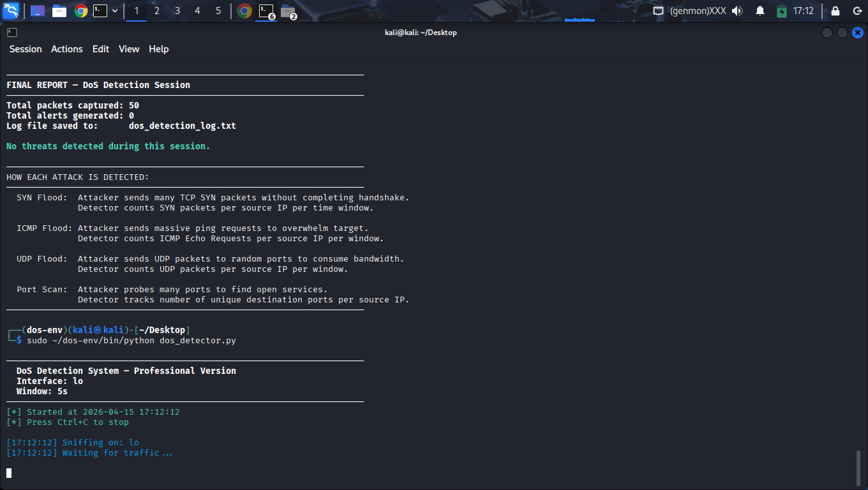This screenshot has height=490, width=868.
Task: Open the Kali applications menu
Action: click(x=11, y=10)
